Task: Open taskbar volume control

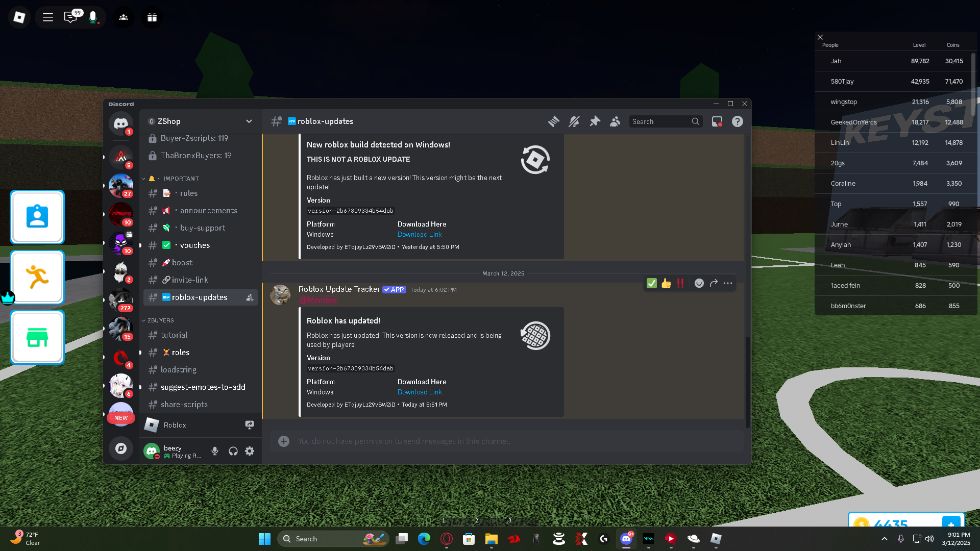Action: click(x=929, y=539)
